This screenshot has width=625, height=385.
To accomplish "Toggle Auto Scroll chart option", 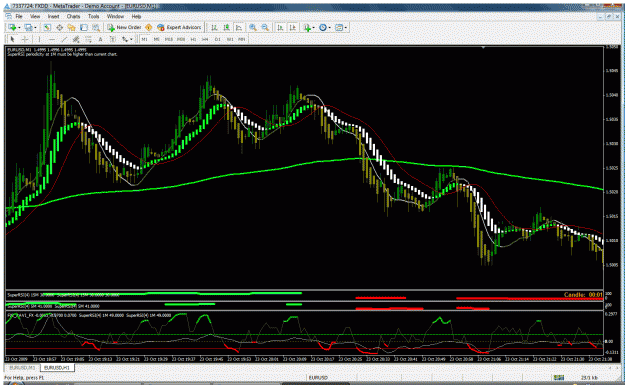I will tap(280, 28).
